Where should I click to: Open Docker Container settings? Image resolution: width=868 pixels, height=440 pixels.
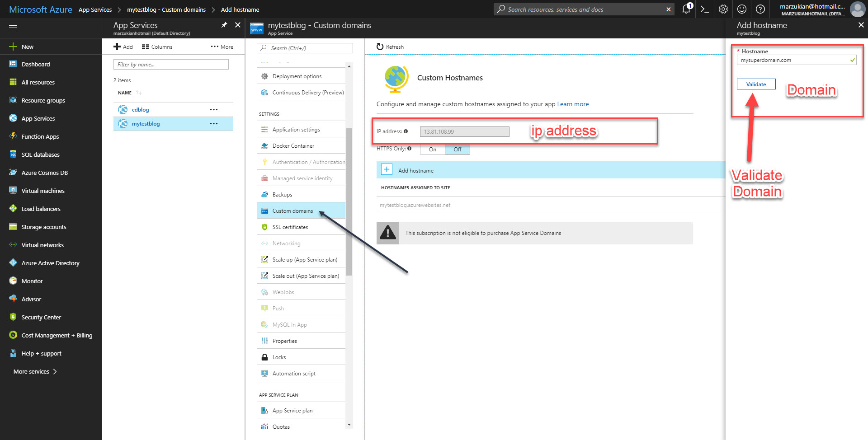click(x=293, y=145)
